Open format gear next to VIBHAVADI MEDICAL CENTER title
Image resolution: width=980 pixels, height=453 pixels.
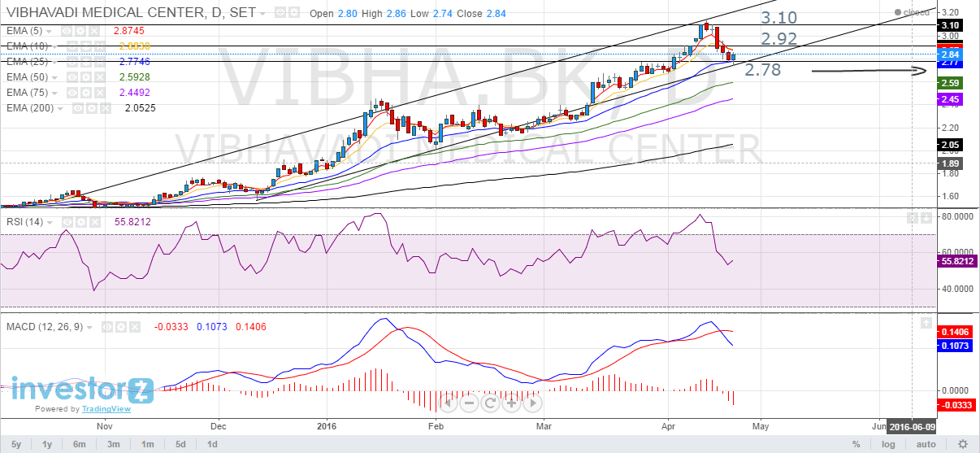click(294, 12)
